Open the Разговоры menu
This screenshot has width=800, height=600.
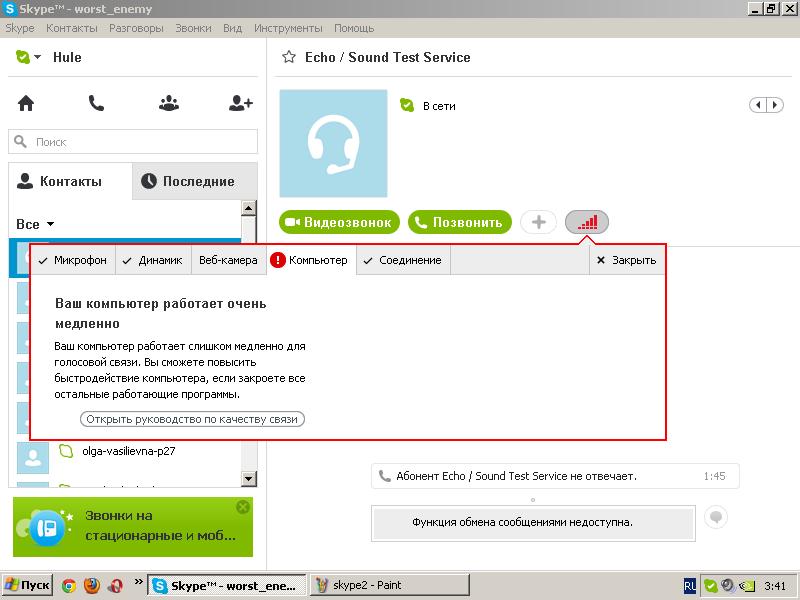click(136, 28)
